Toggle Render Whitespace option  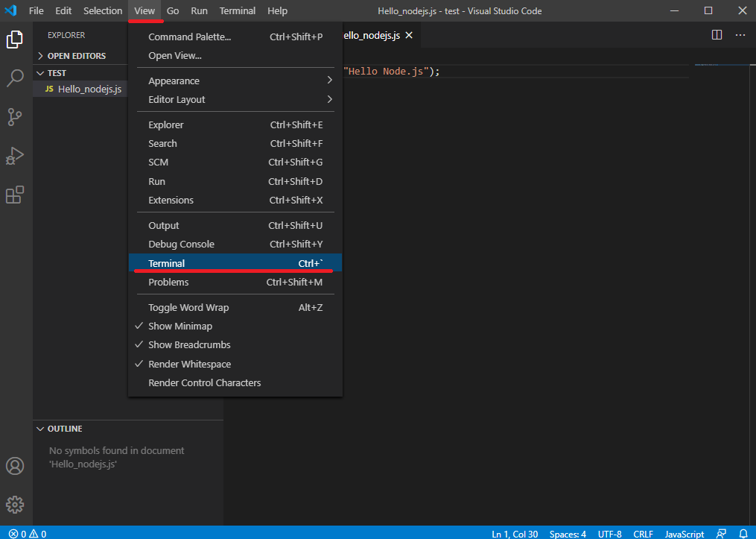[235, 365]
